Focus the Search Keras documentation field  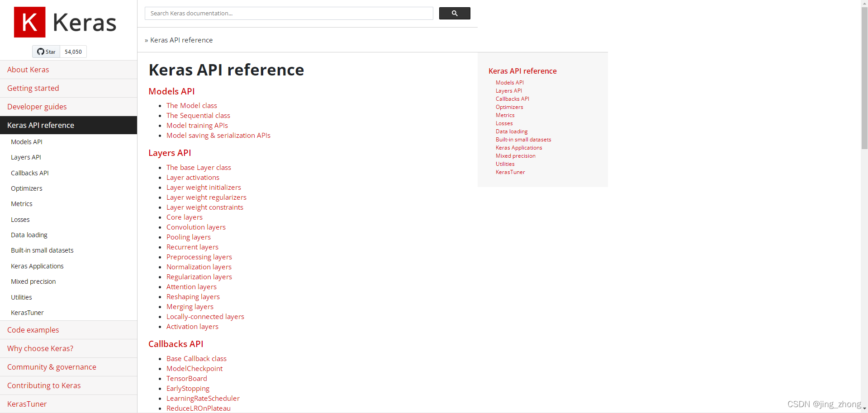pyautogui.click(x=289, y=14)
